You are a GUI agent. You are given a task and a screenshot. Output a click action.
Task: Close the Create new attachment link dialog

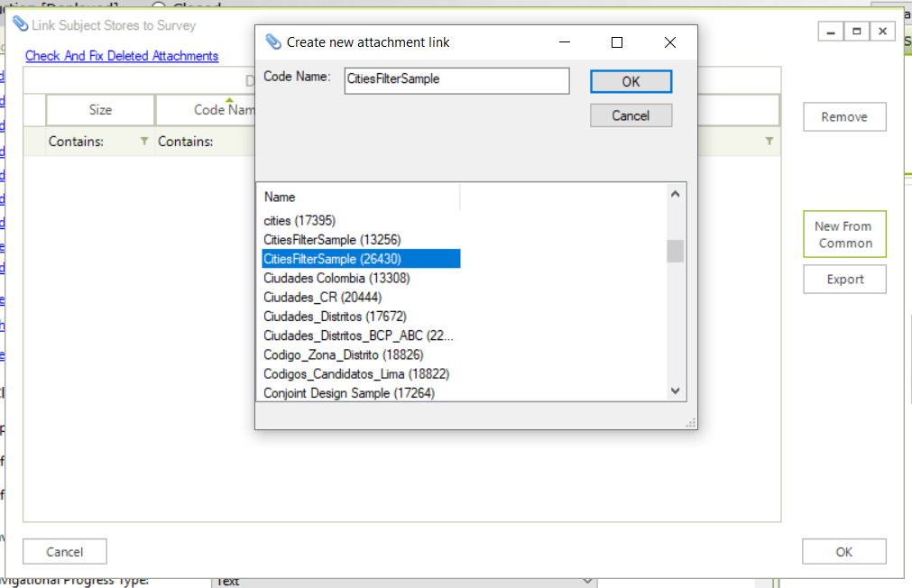click(x=670, y=42)
